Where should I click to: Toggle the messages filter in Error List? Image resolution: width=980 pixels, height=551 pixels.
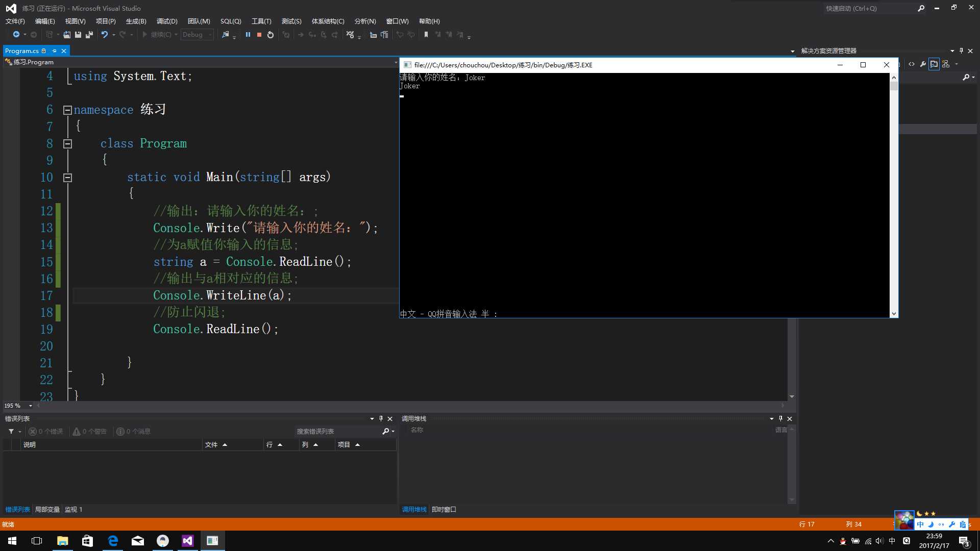(133, 432)
